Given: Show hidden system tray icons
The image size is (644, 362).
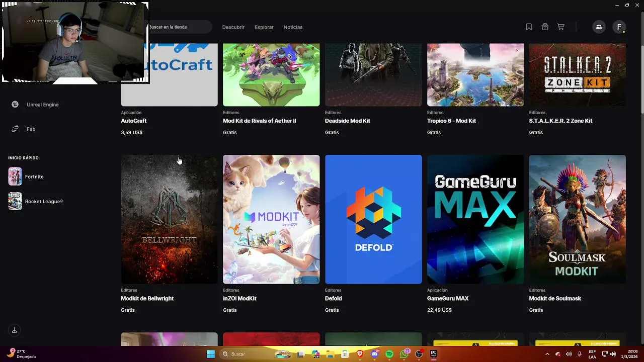Looking at the screenshot, I should [x=547, y=354].
